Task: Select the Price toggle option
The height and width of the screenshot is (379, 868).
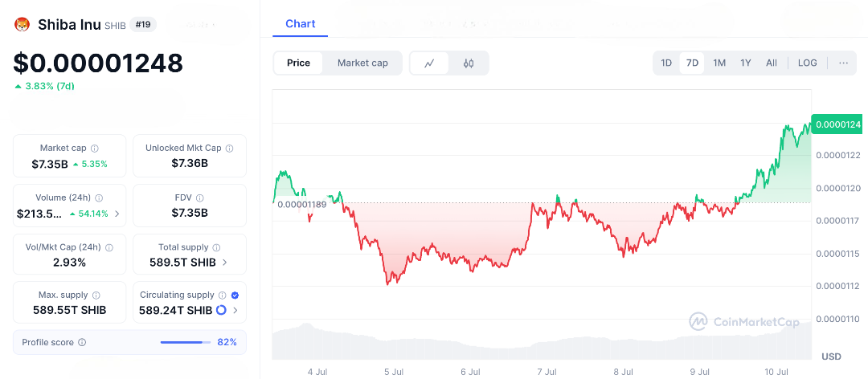Action: pos(298,63)
